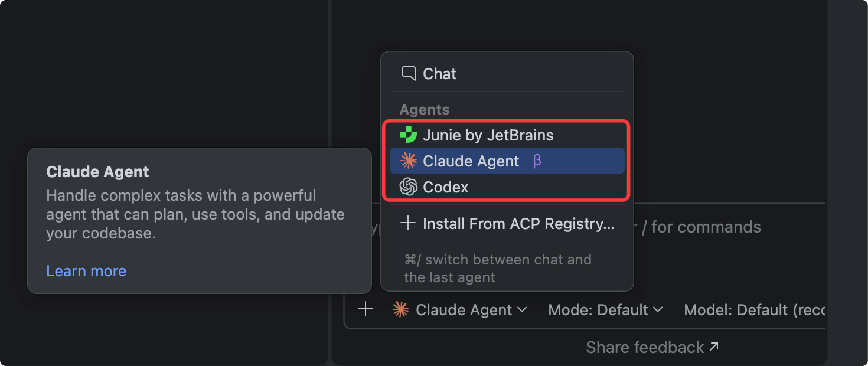This screenshot has height=366, width=868.
Task: Choose the Claude Agent menu entry
Action: (471, 161)
